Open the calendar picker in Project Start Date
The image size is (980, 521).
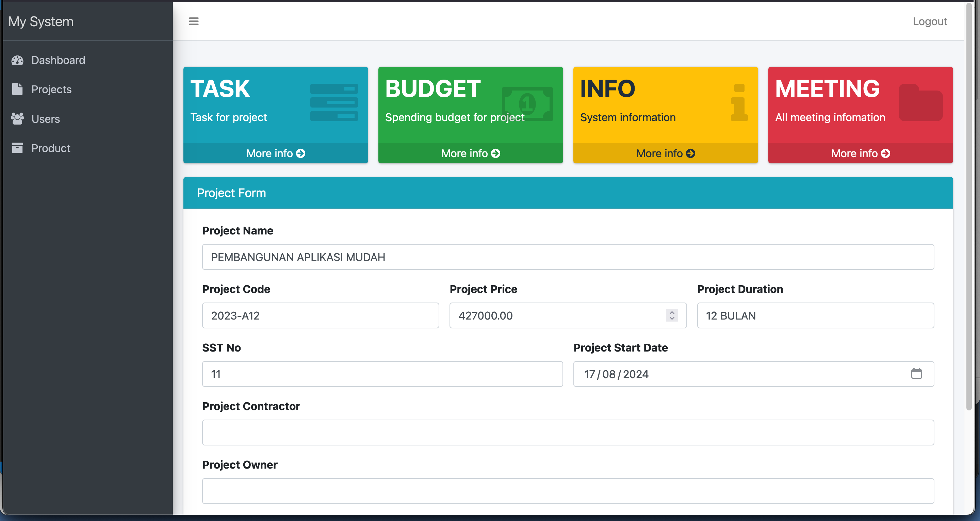point(916,374)
